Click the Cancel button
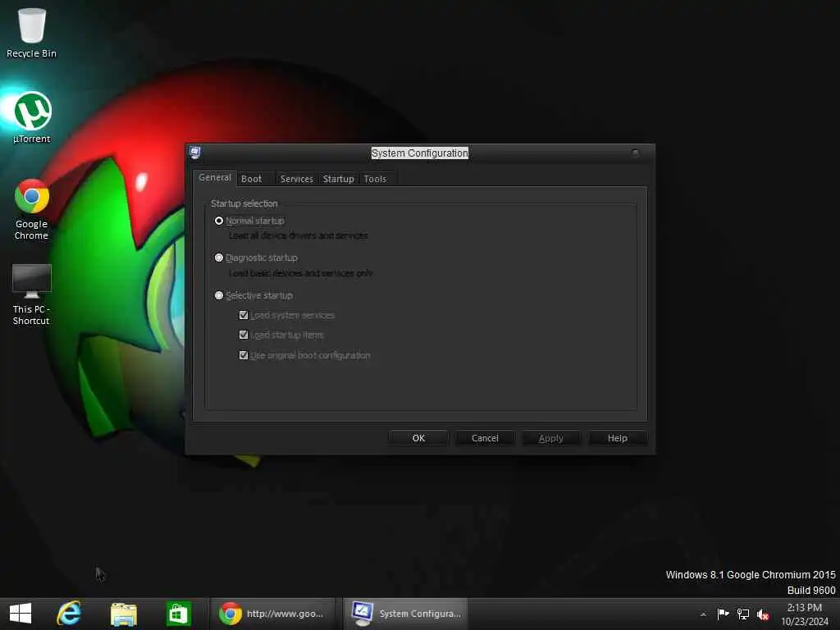 click(x=485, y=438)
